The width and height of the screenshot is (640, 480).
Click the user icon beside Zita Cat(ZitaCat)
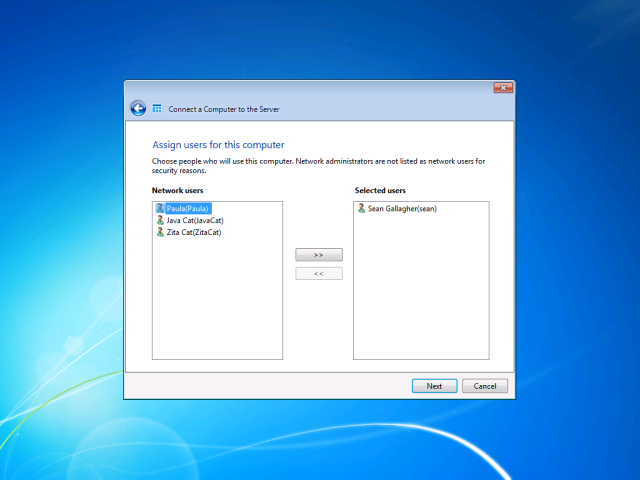(x=160, y=232)
